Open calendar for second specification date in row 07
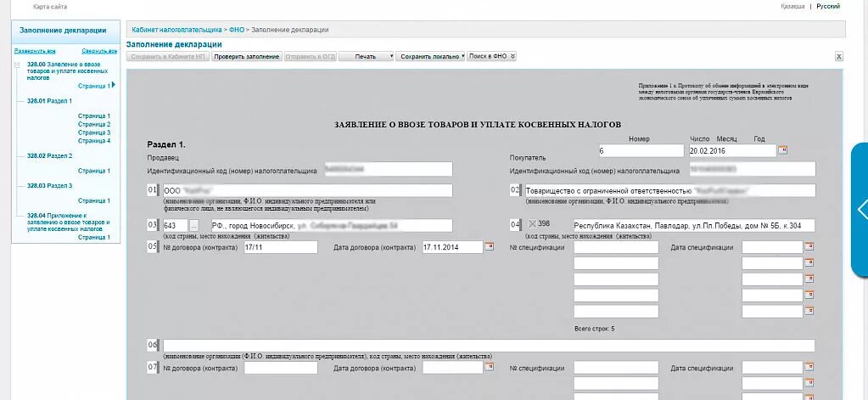This screenshot has width=868, height=400. [x=809, y=383]
